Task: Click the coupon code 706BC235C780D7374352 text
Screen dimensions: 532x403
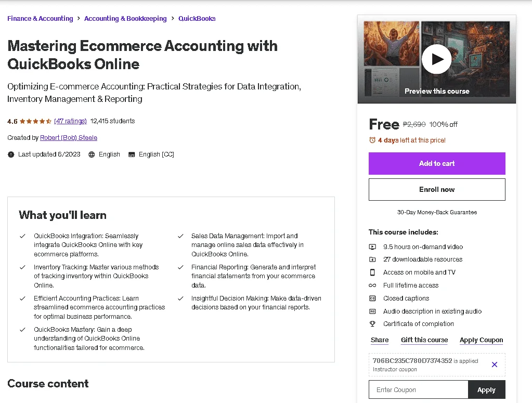Action: 412,360
